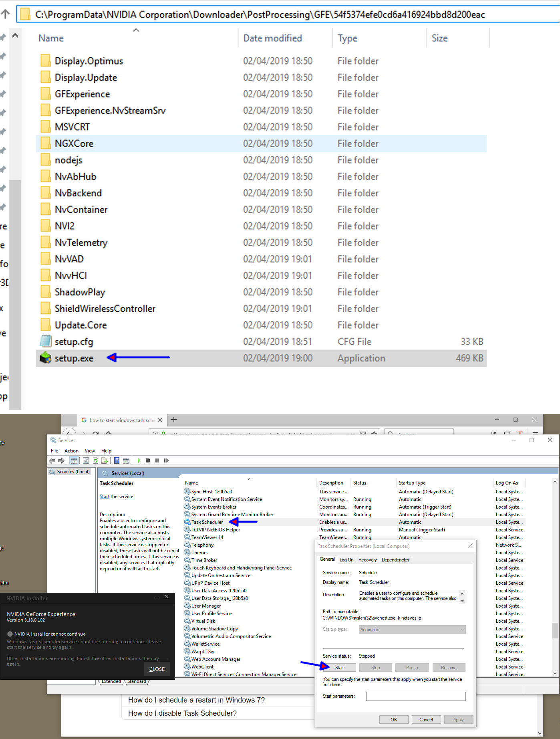Image resolution: width=560 pixels, height=739 pixels.
Task: Click 'How do I disable Task Scheduler?' link
Action: tap(182, 713)
